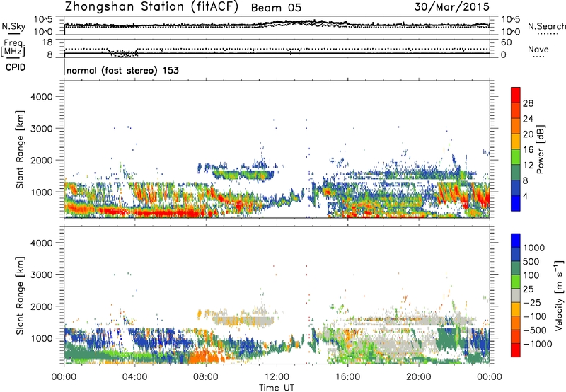
Task: Click the 100 label on Velocity colorbar
Action: (x=531, y=275)
